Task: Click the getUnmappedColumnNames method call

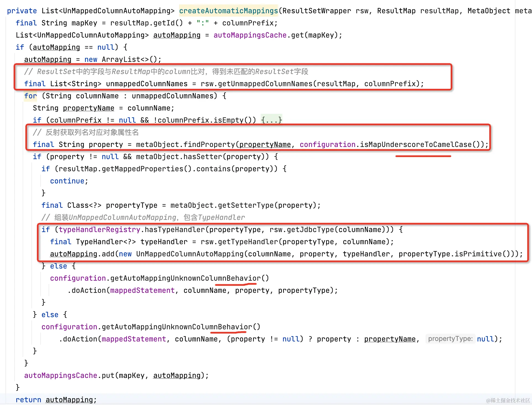Action: click(x=265, y=84)
